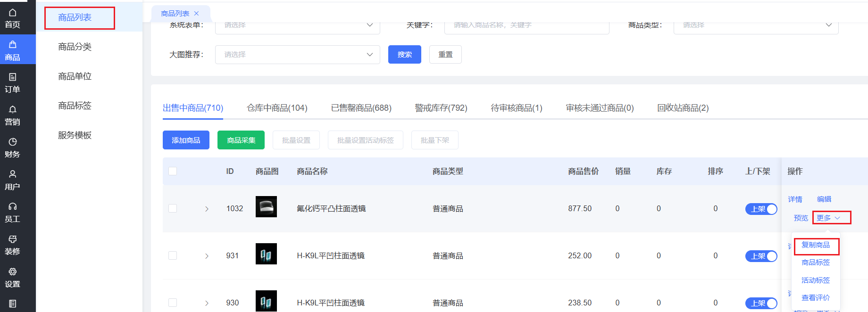868x312 pixels.
Task: Click the 批量设置 button
Action: pyautogui.click(x=296, y=140)
